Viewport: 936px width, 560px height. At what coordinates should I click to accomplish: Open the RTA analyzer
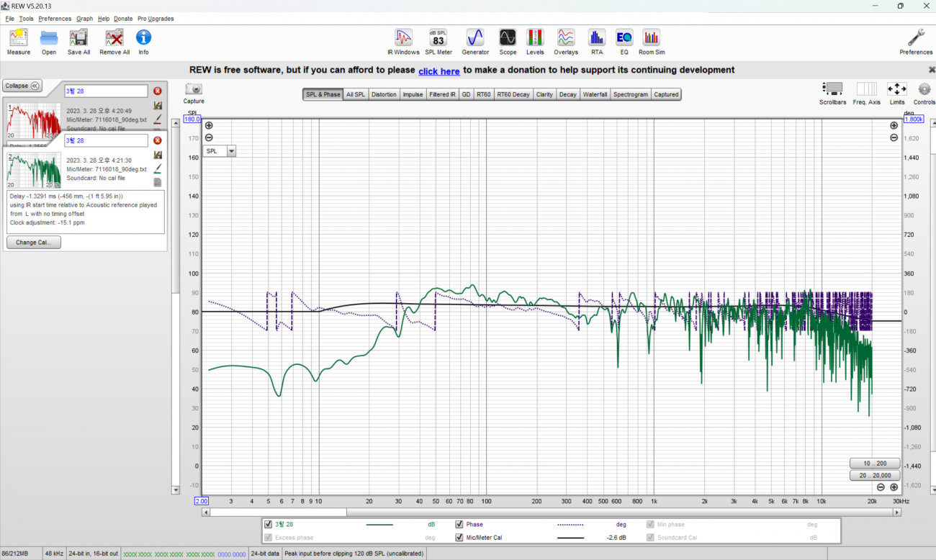coord(596,42)
